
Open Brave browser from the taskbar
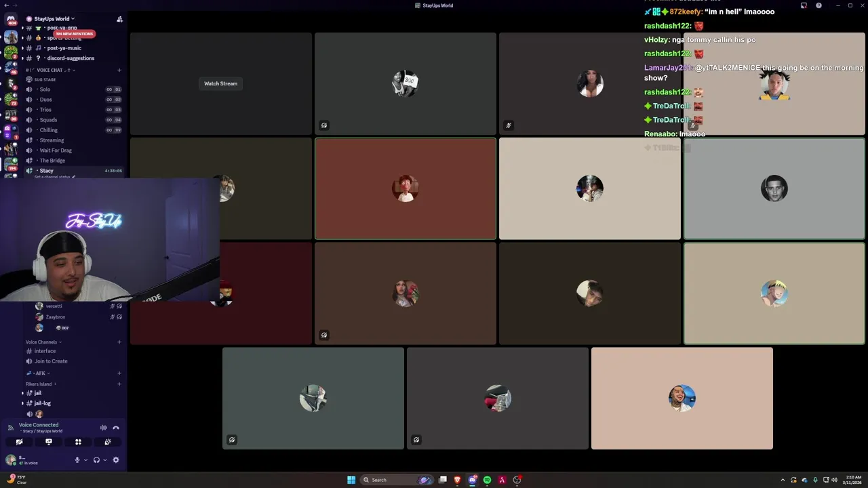pyautogui.click(x=458, y=480)
